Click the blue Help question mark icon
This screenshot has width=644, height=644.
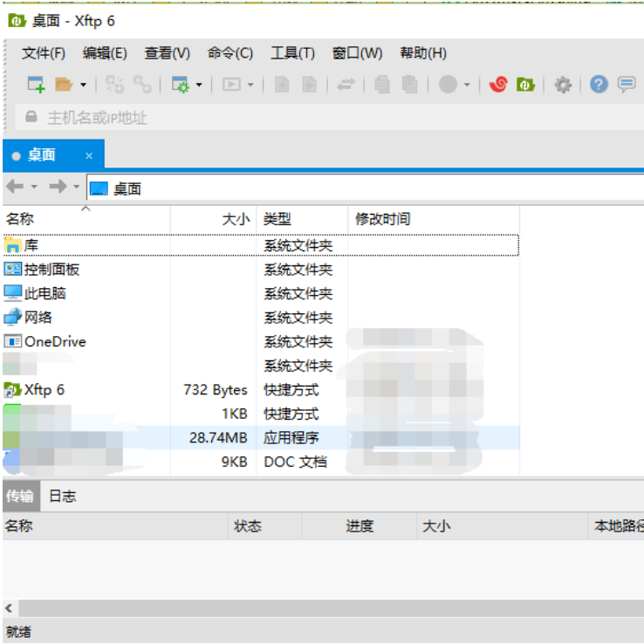(599, 85)
